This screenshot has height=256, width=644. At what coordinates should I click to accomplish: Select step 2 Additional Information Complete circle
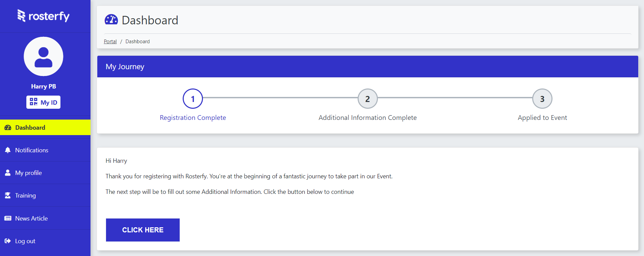click(x=367, y=99)
